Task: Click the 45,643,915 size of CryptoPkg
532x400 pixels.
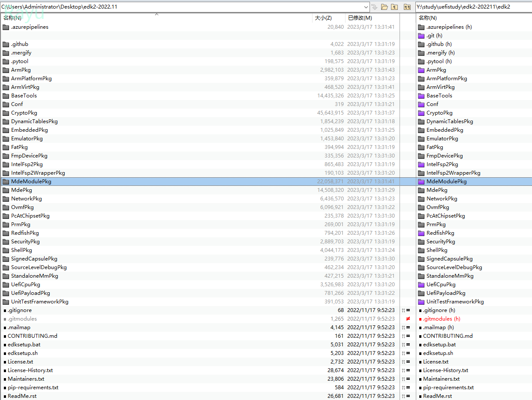Action: 331,113
